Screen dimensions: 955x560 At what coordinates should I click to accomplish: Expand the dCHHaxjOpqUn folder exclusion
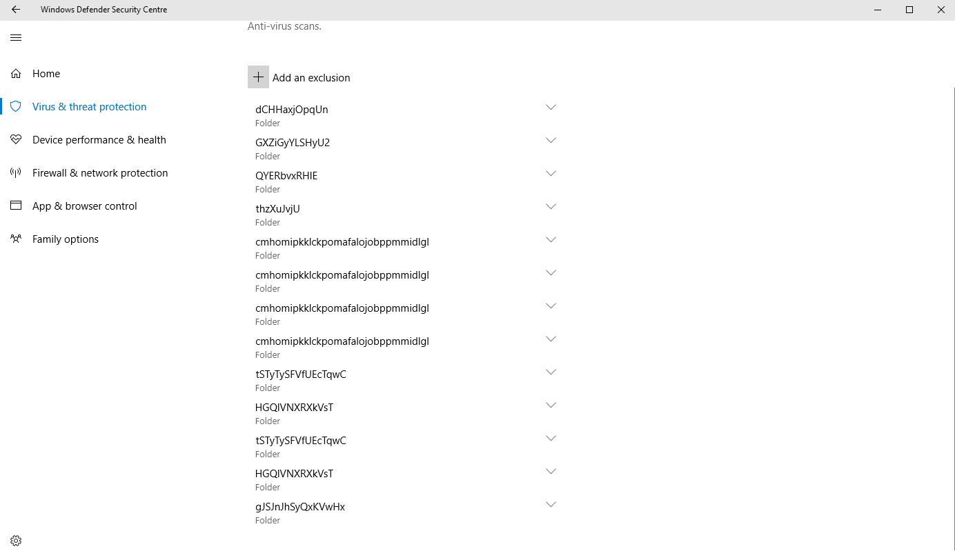point(551,108)
